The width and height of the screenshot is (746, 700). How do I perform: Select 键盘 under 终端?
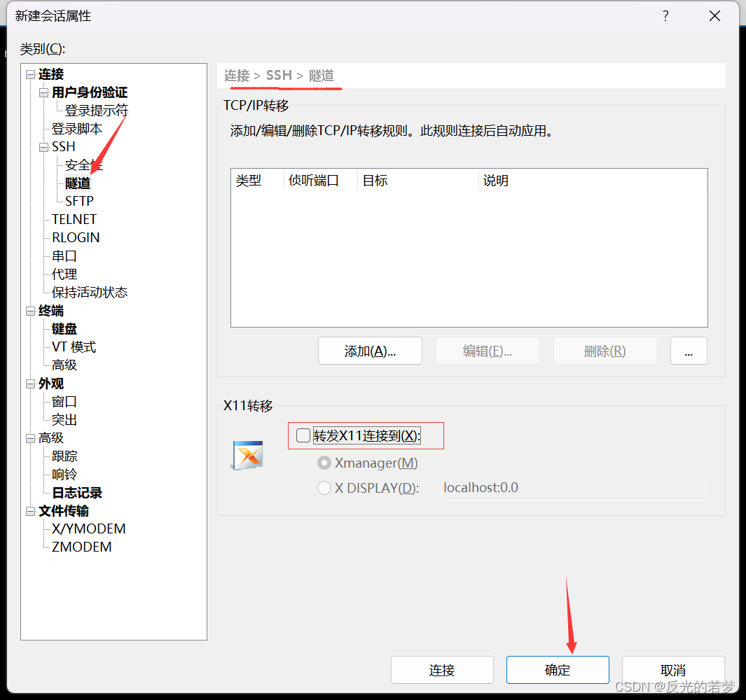(x=64, y=328)
